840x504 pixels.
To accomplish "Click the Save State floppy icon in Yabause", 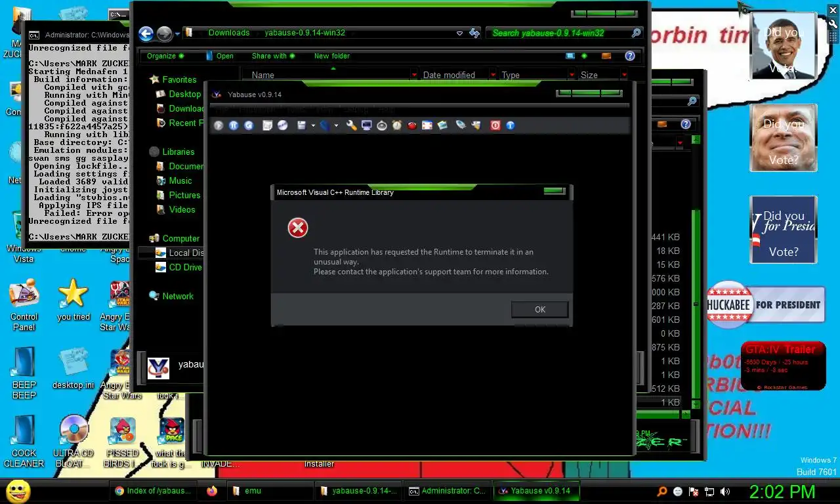I will click(301, 125).
